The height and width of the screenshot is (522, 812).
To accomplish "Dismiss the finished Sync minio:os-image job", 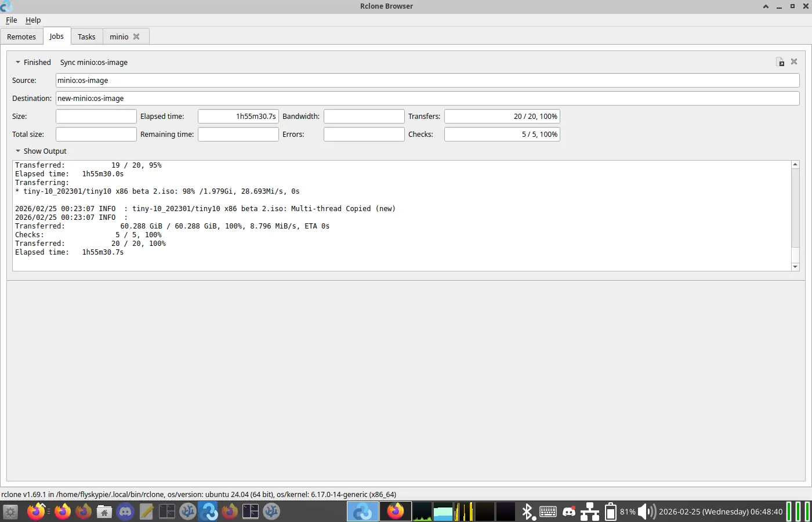I will (794, 61).
